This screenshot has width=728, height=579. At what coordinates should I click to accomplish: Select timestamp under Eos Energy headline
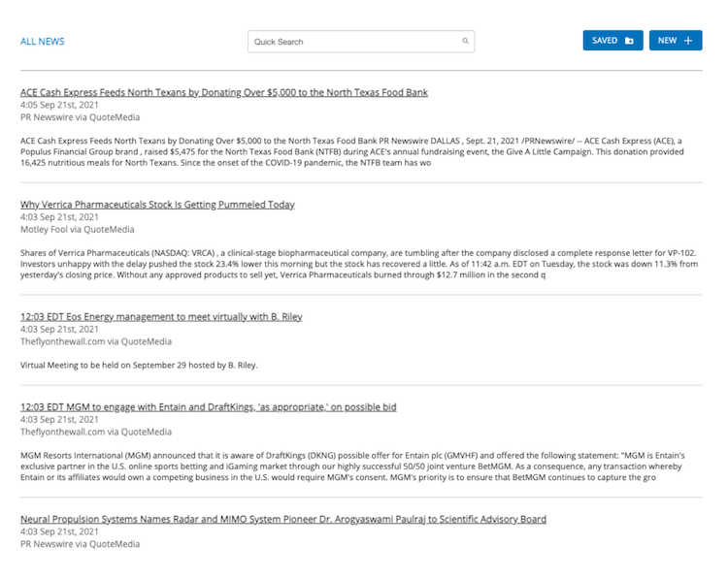pyautogui.click(x=59, y=330)
